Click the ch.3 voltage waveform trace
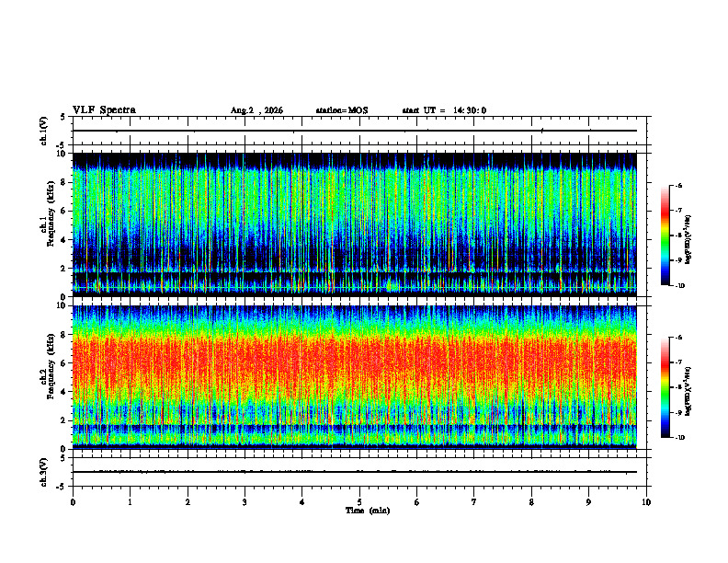This screenshot has height=563, width=728. [x=355, y=472]
